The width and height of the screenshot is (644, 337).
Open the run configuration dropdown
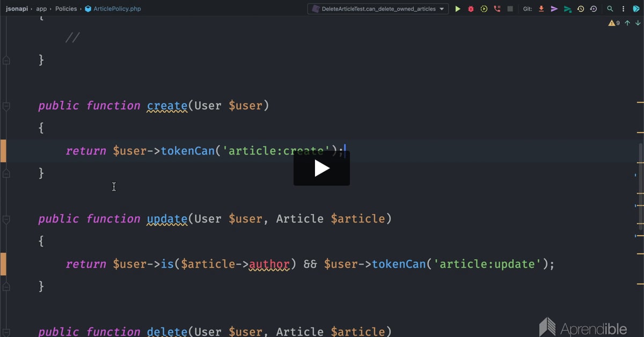pos(378,9)
